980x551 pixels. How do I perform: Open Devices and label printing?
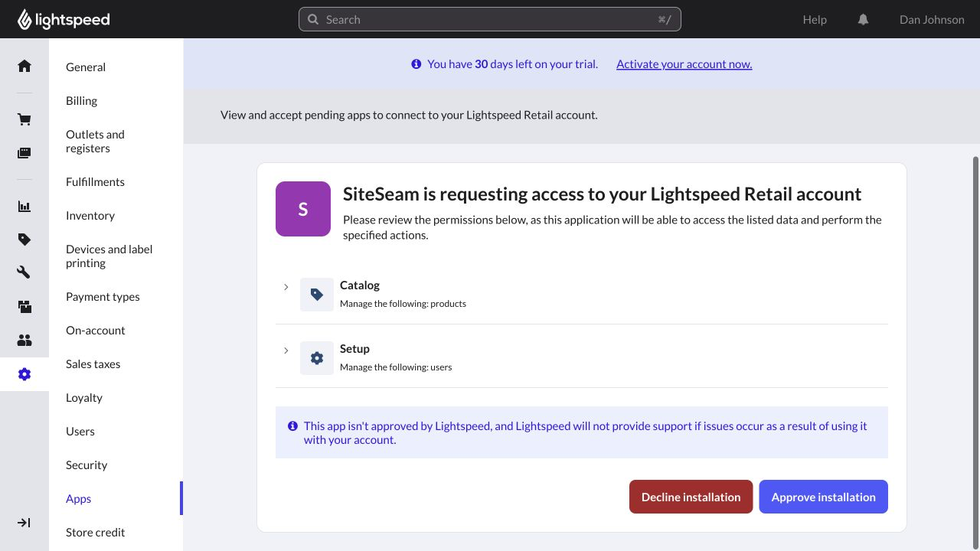pyautogui.click(x=109, y=256)
